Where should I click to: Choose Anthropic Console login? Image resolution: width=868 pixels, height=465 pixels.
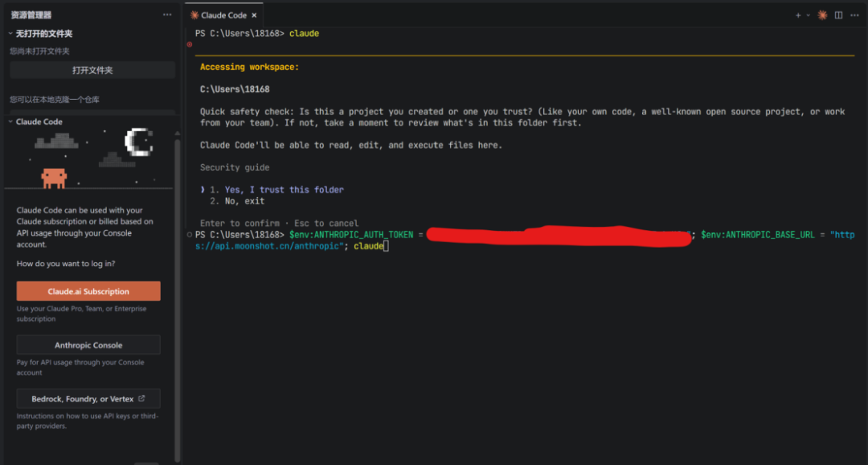click(x=88, y=345)
